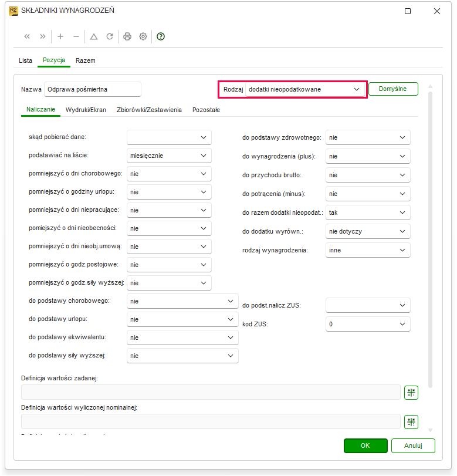Open 'kod ZUS' dropdown

368,324
